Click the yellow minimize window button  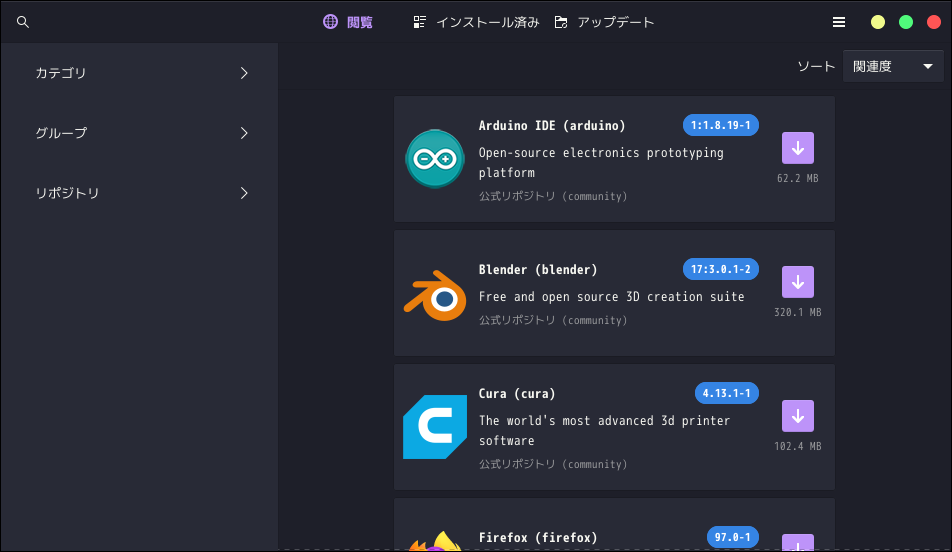point(878,22)
